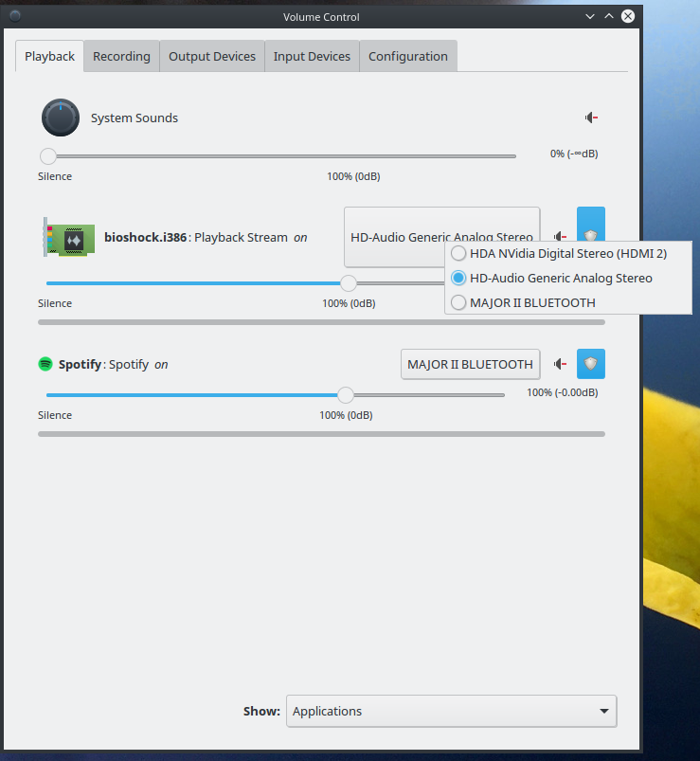Click the System Sounds knob icon
Viewport: 700px width, 761px height.
click(x=61, y=118)
